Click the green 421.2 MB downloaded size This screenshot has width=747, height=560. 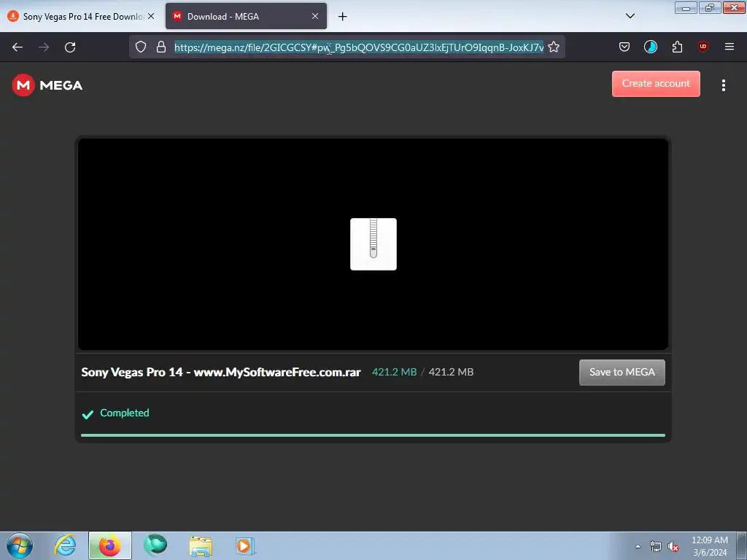[394, 372]
